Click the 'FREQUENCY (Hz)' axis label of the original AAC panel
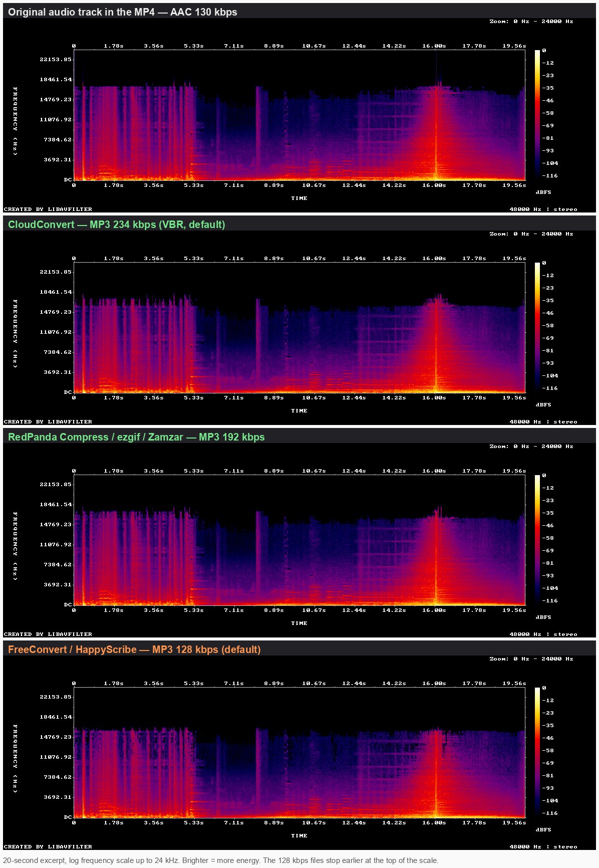This screenshot has width=599, height=868. pyautogui.click(x=15, y=121)
